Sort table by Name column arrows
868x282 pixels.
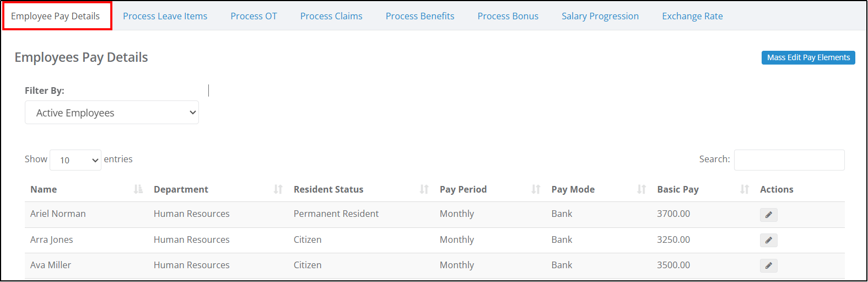click(x=138, y=189)
